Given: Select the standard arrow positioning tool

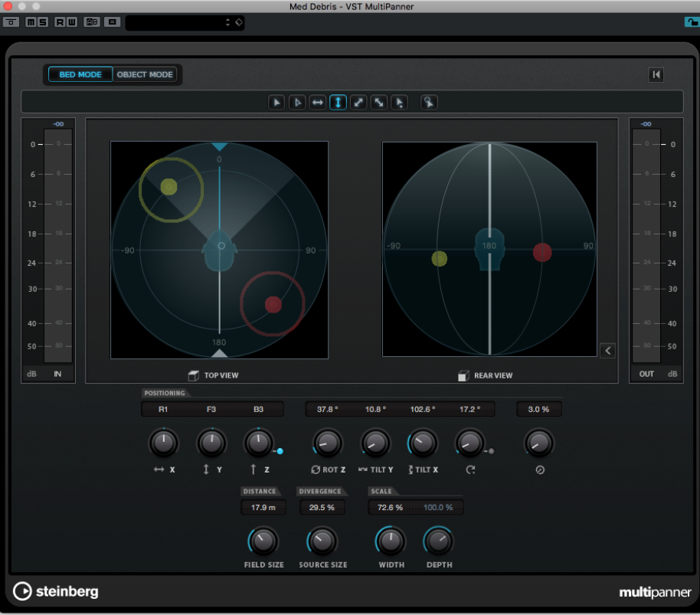Looking at the screenshot, I should coord(276,103).
